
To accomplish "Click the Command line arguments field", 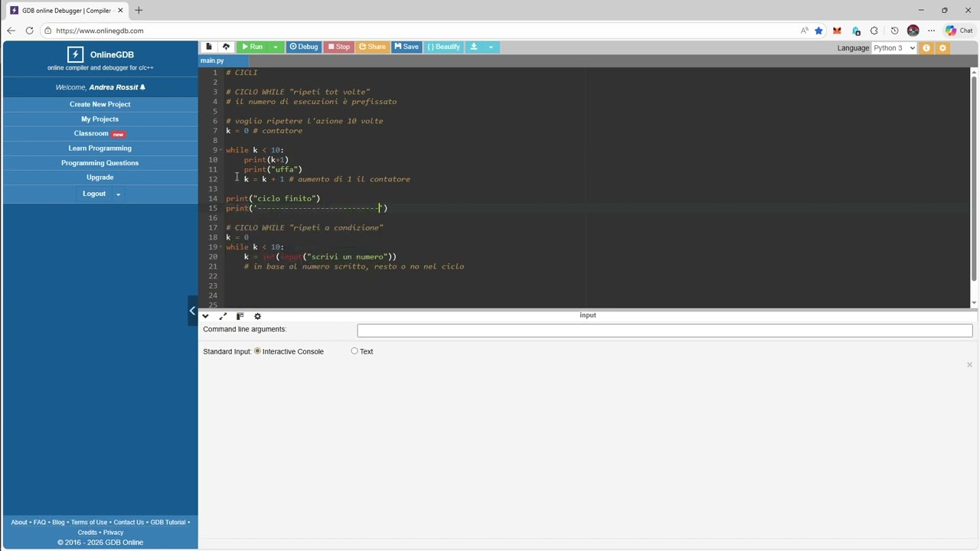I will pos(665,331).
